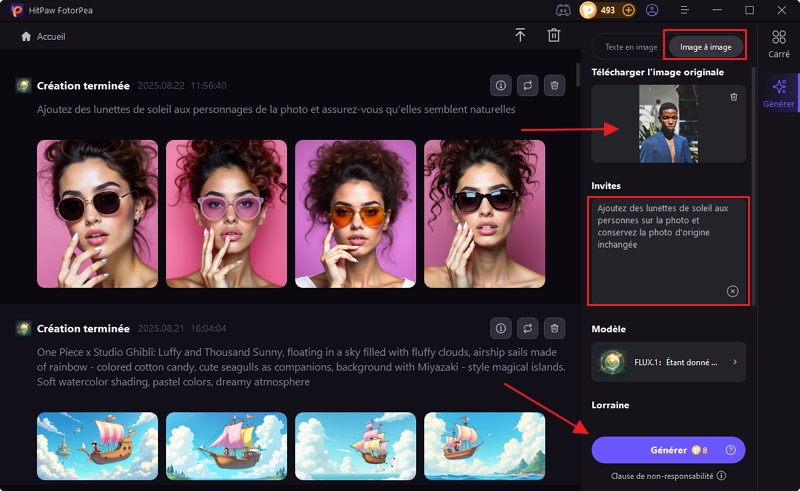The width and height of the screenshot is (800, 491).
Task: Click the Générer button
Action: pyautogui.click(x=668, y=450)
